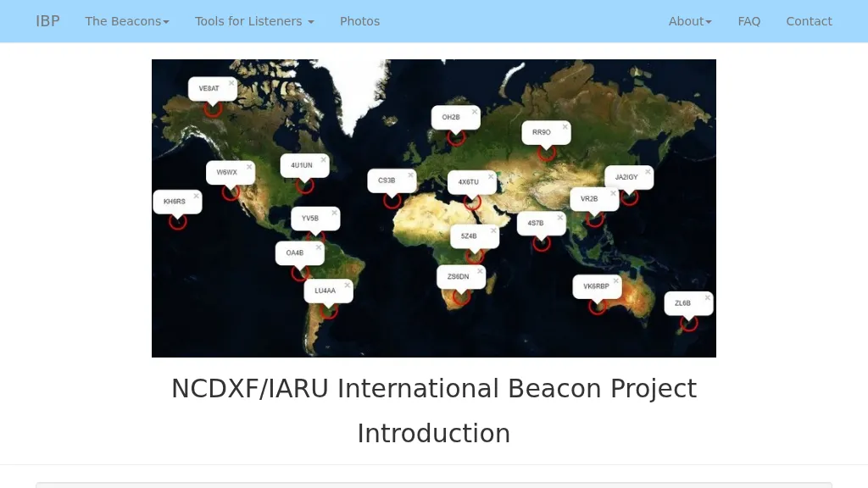Close the OA4B map popup
868x488 pixels.
click(x=319, y=247)
